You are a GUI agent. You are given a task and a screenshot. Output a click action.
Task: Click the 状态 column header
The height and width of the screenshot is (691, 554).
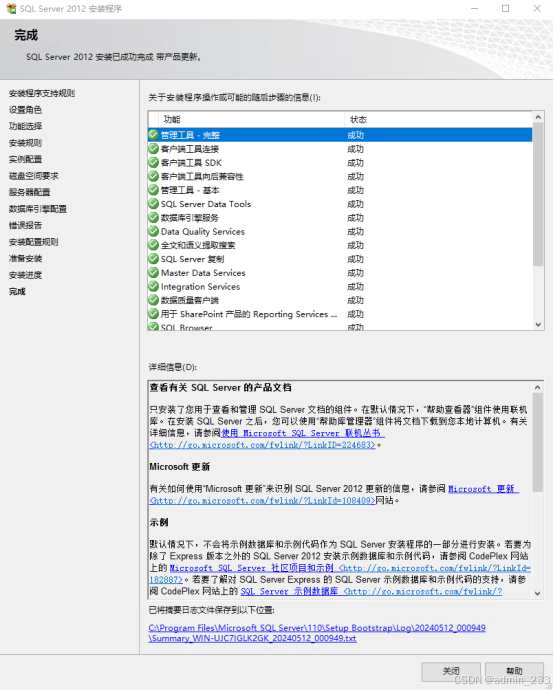[x=439, y=119]
